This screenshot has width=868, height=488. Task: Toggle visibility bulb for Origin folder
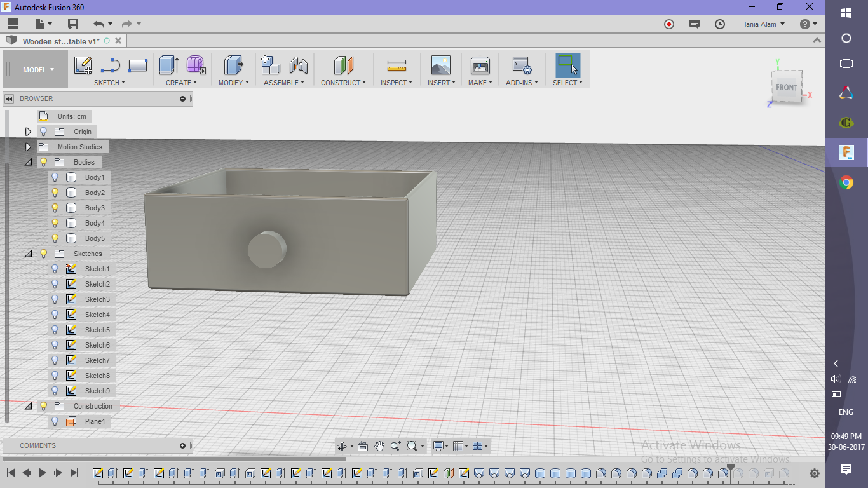point(43,132)
